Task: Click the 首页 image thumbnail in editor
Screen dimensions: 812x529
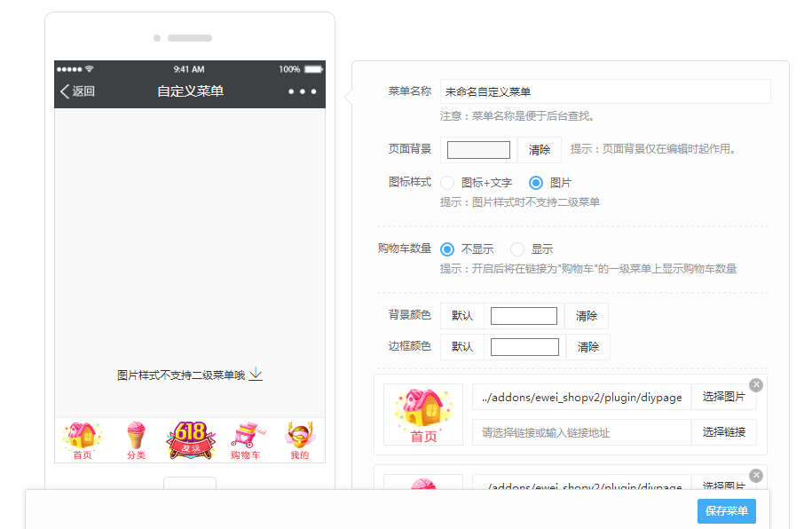Action: (423, 415)
